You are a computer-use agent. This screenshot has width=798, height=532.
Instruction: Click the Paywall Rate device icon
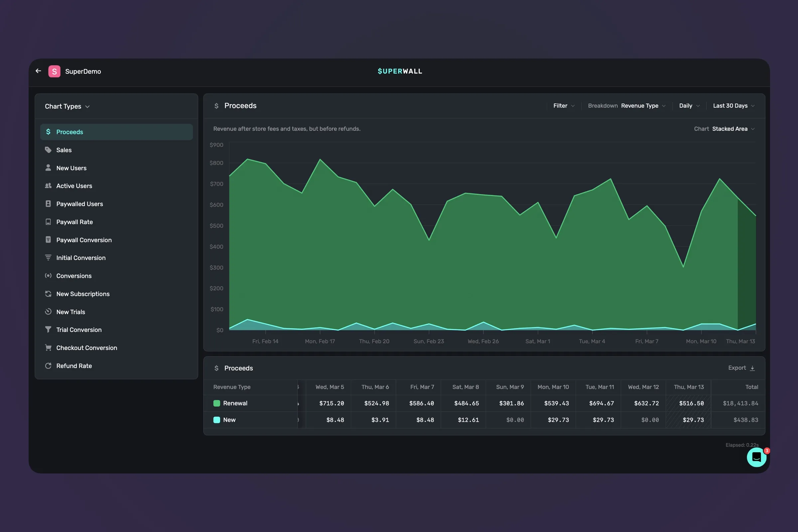point(48,221)
